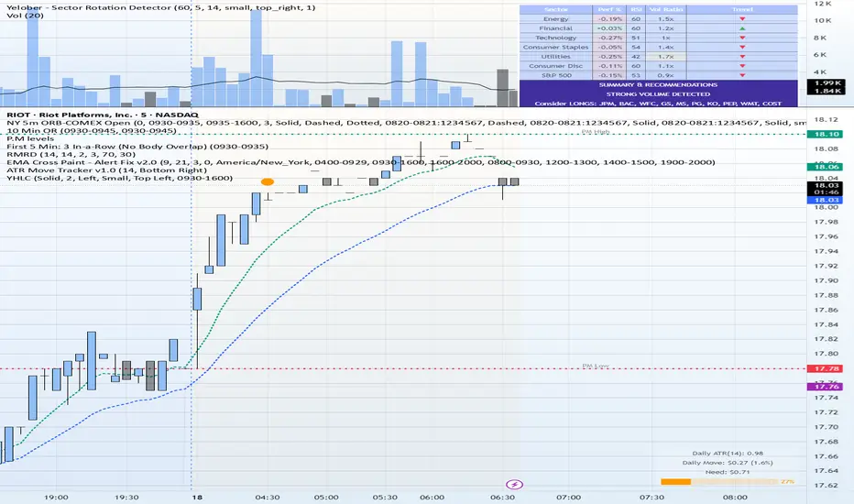Click the green 18.06 price label
The height and width of the screenshot is (504, 854).
pyautogui.click(x=827, y=167)
